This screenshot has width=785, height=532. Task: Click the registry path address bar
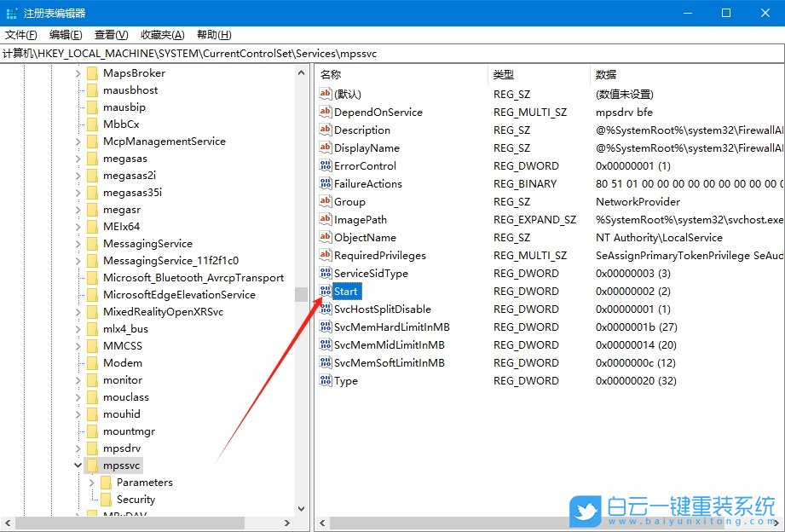point(256,53)
